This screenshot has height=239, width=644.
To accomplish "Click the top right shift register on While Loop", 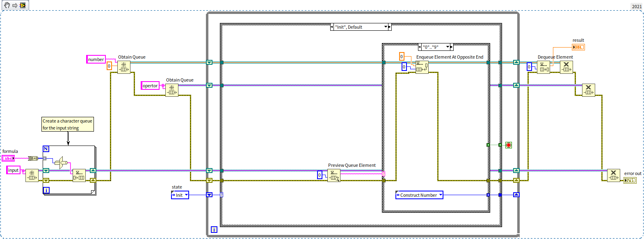I will (x=516, y=62).
